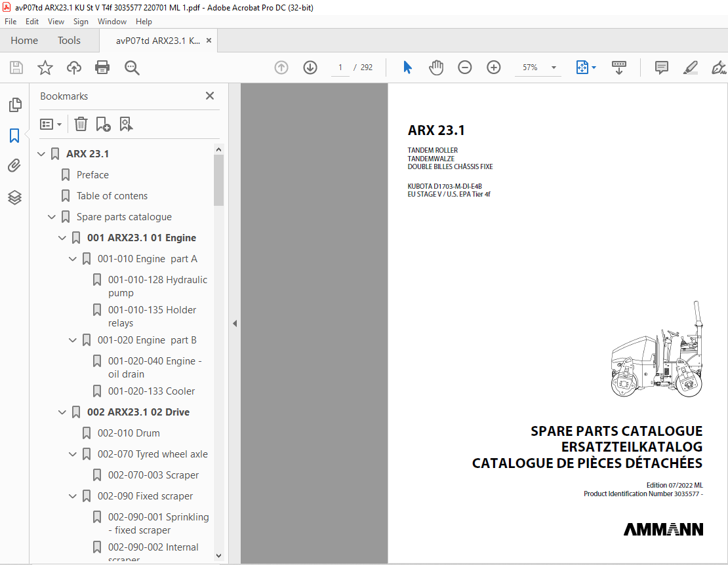
Task: Open the Window menu
Action: pos(112,22)
